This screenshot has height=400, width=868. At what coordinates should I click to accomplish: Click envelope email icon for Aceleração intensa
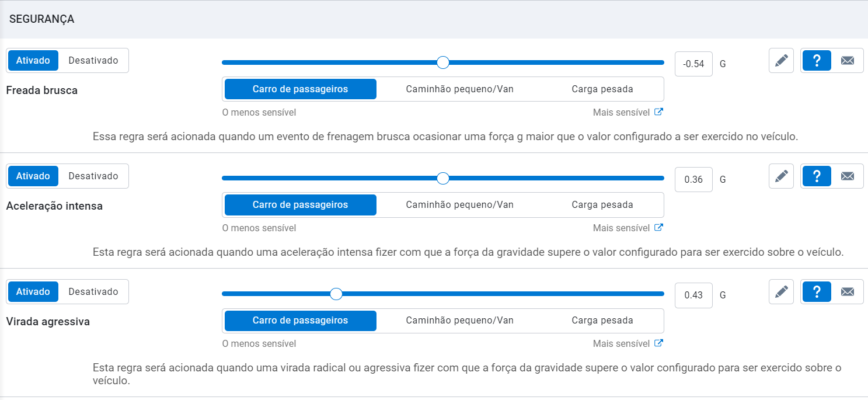[848, 176]
